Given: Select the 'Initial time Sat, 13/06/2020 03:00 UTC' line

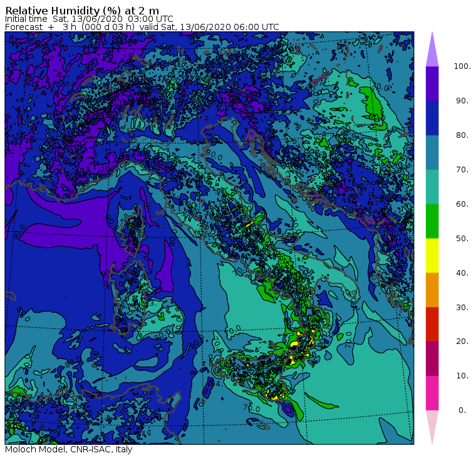Looking at the screenshot, I should 89,19.
